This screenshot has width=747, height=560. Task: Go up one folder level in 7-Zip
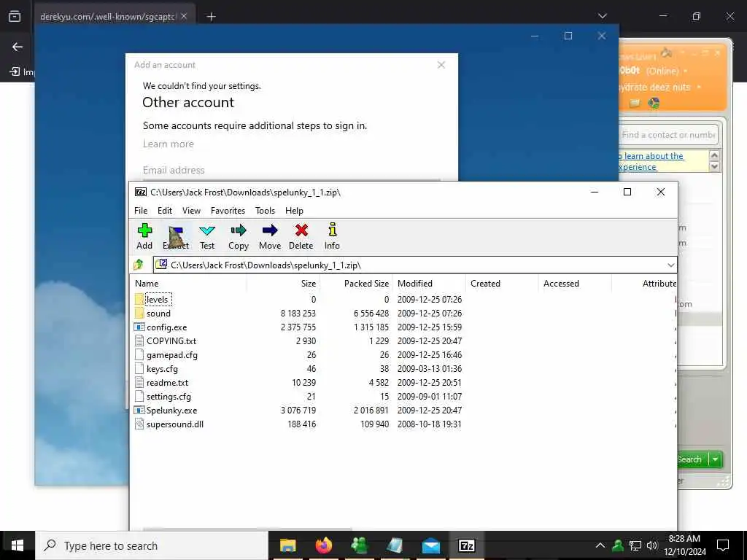(139, 265)
